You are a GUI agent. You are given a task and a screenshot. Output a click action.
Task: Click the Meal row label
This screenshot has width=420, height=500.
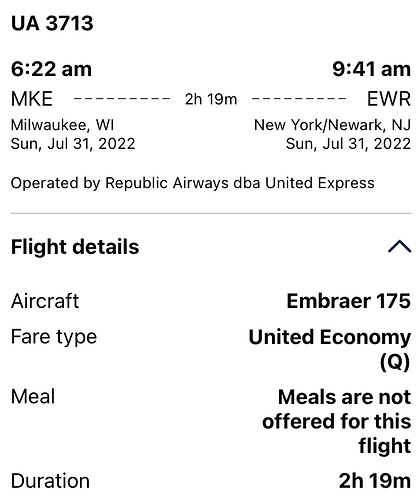tap(33, 397)
